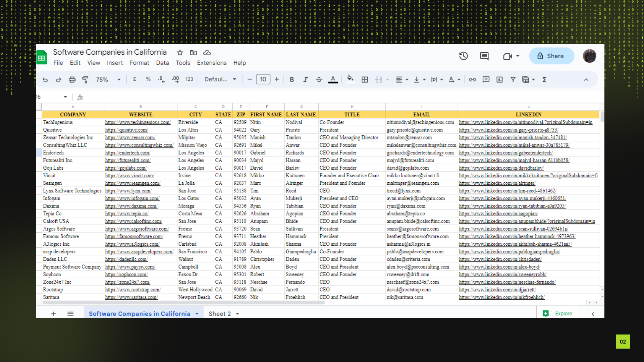Format as currency with pound icon
This screenshot has height=362, width=644.
click(135, 79)
